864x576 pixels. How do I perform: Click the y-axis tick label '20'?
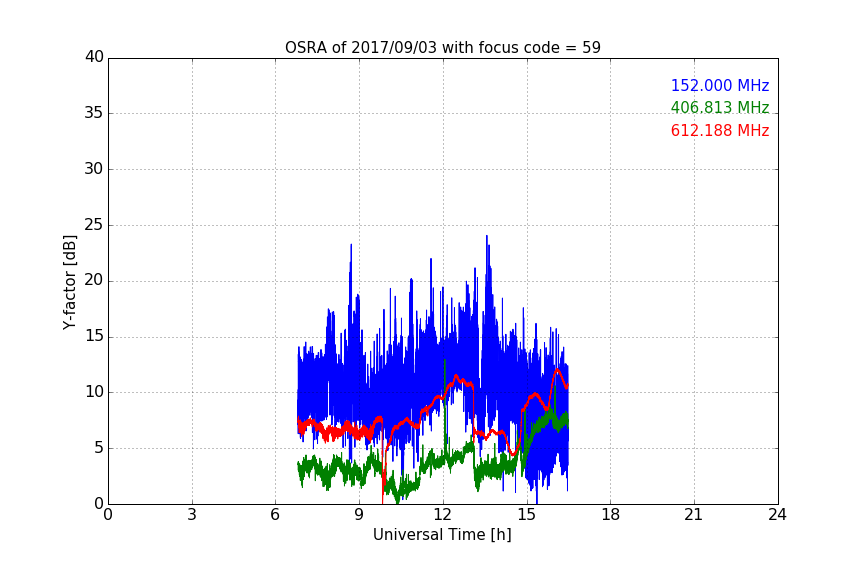(94, 280)
